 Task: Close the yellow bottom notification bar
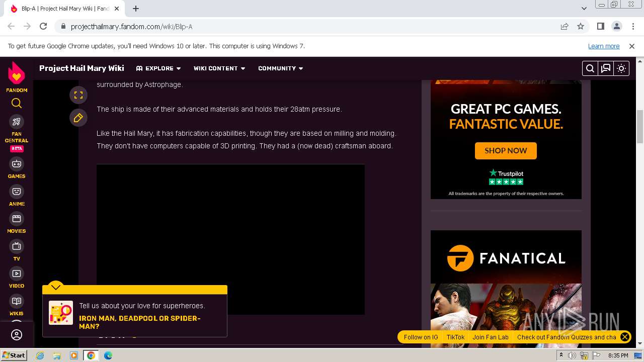pyautogui.click(x=624, y=337)
